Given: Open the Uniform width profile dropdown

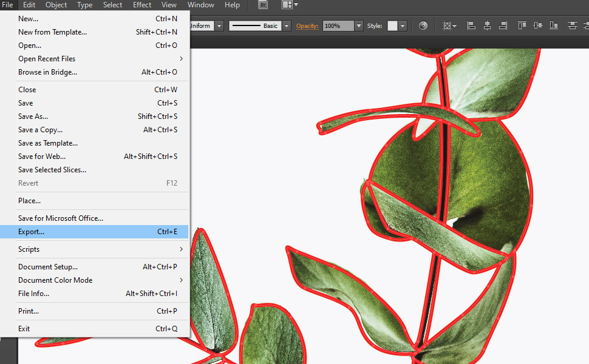Looking at the screenshot, I should point(220,25).
